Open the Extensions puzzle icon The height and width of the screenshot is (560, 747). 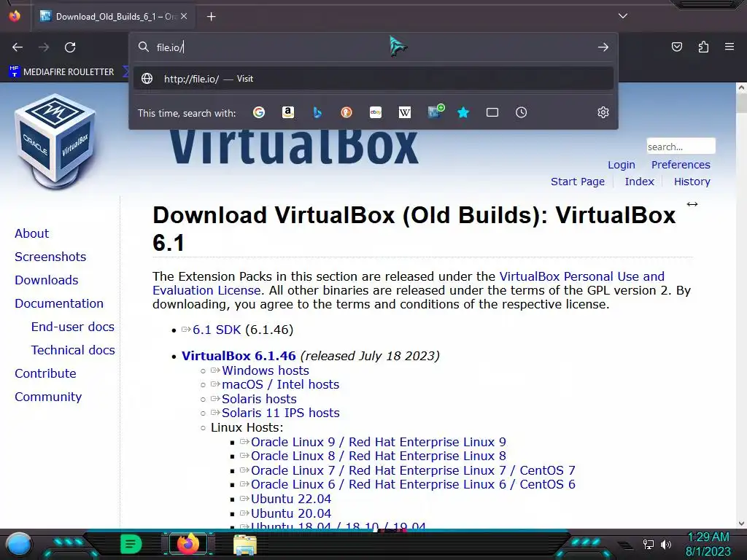(703, 47)
